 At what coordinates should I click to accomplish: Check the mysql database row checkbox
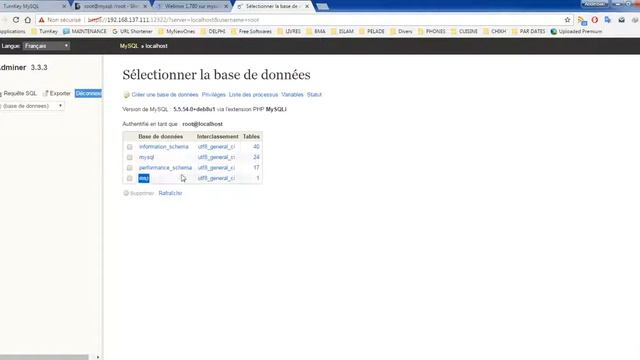(129, 157)
